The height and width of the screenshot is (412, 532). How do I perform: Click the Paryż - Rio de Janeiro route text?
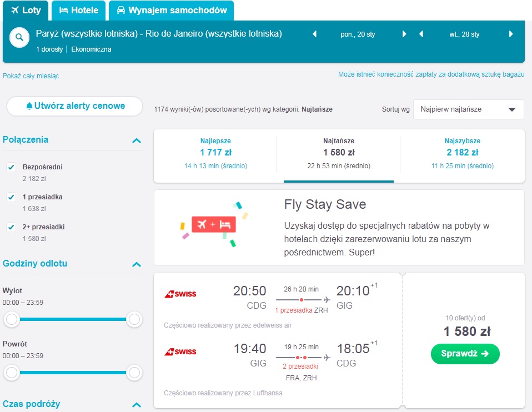(x=159, y=34)
